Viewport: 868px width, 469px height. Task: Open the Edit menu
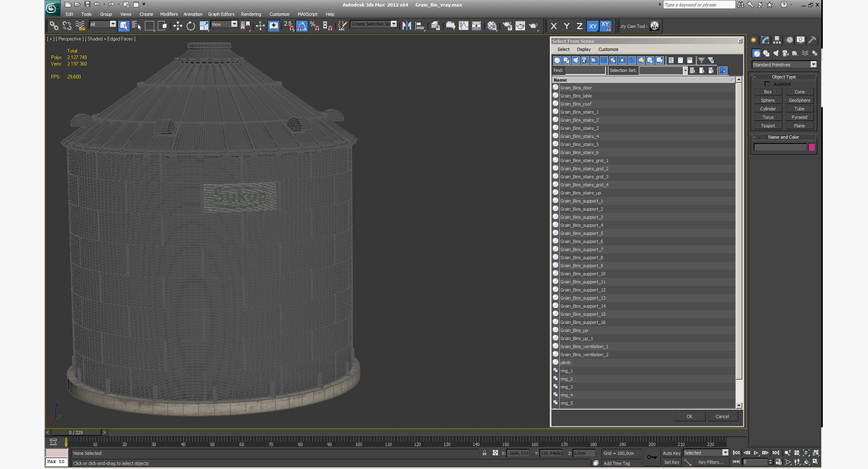[x=69, y=14]
